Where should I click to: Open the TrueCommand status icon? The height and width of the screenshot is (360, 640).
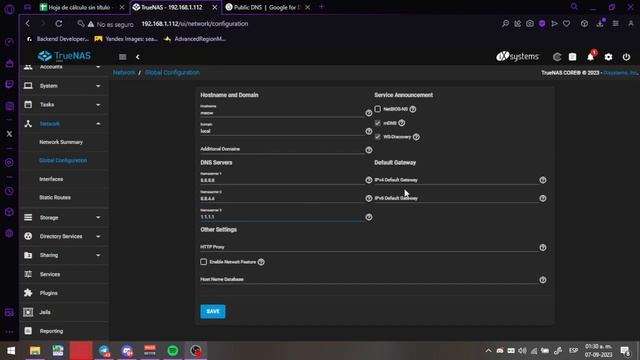coord(557,57)
